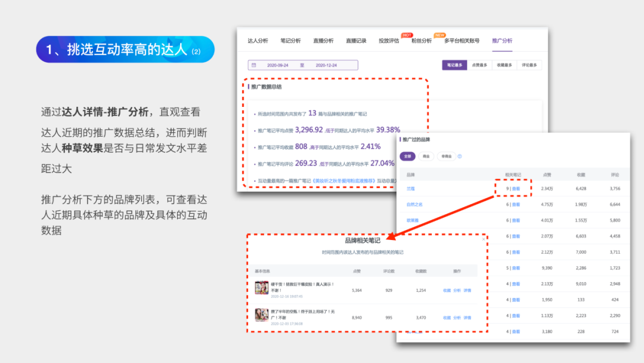Click the calendar icon in date range
Screen dimensions: 644x363
[254, 65]
